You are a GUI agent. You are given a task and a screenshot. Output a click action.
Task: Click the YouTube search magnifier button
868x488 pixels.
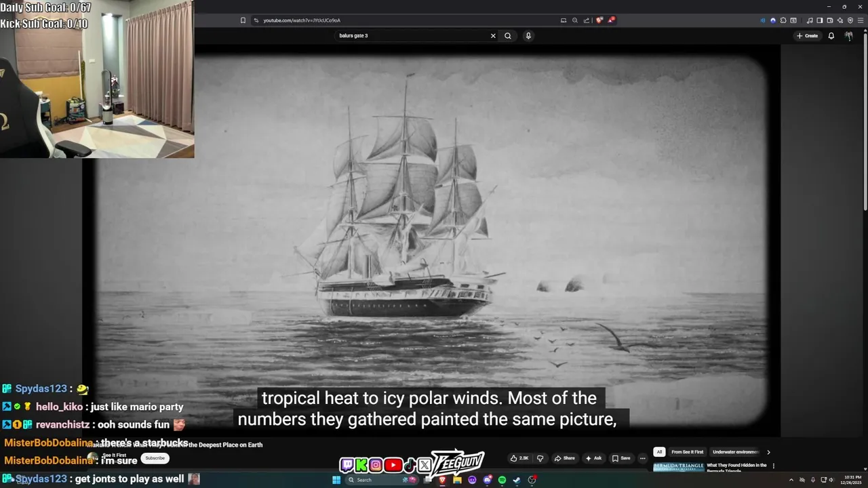pyautogui.click(x=508, y=36)
